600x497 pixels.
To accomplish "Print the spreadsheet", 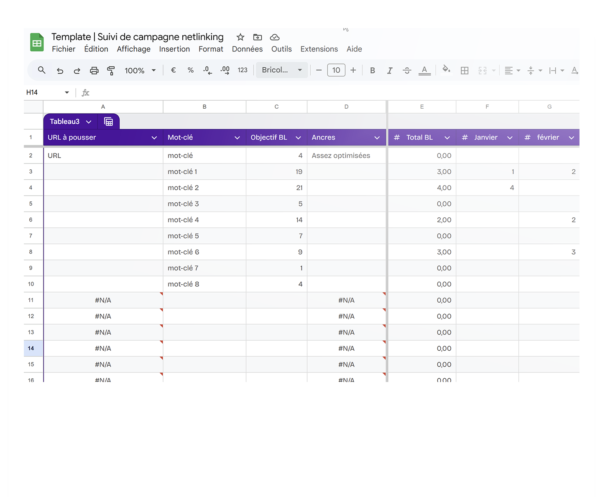I will pyautogui.click(x=94, y=71).
